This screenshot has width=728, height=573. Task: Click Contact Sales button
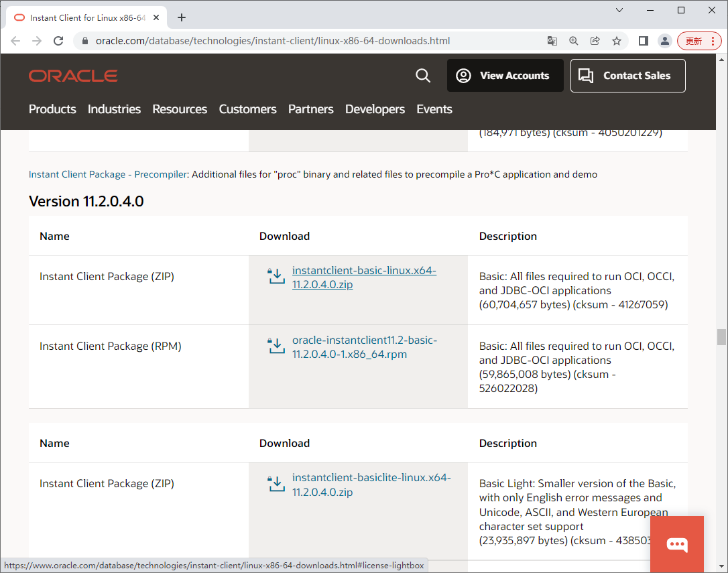(x=627, y=75)
